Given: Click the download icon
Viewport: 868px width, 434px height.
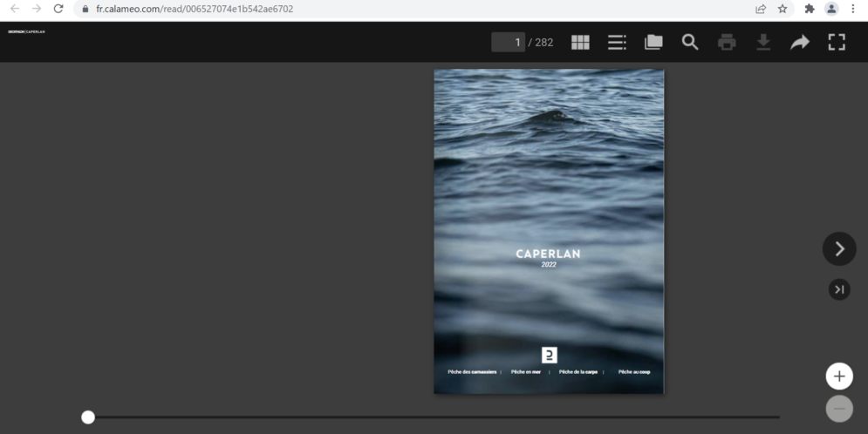Looking at the screenshot, I should (x=763, y=42).
